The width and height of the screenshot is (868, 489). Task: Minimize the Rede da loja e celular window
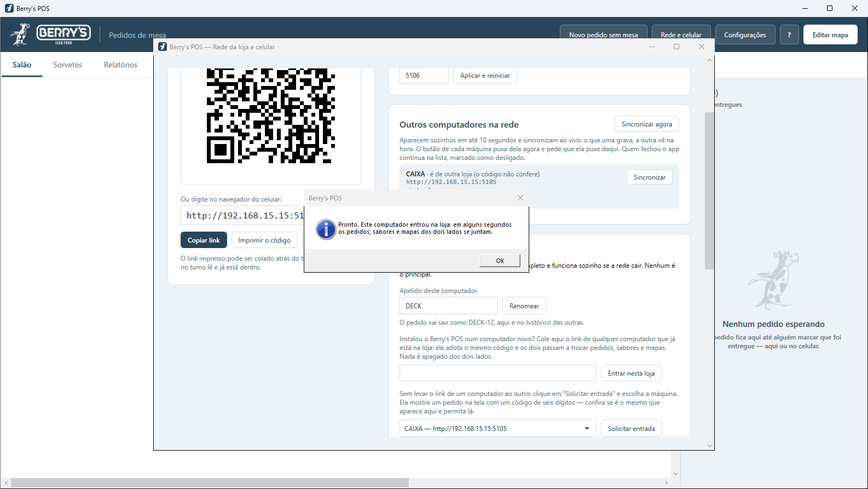point(652,47)
